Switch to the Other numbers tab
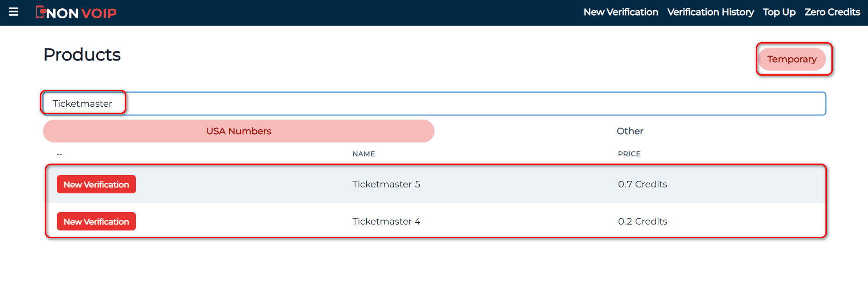The height and width of the screenshot is (285, 868). [630, 131]
